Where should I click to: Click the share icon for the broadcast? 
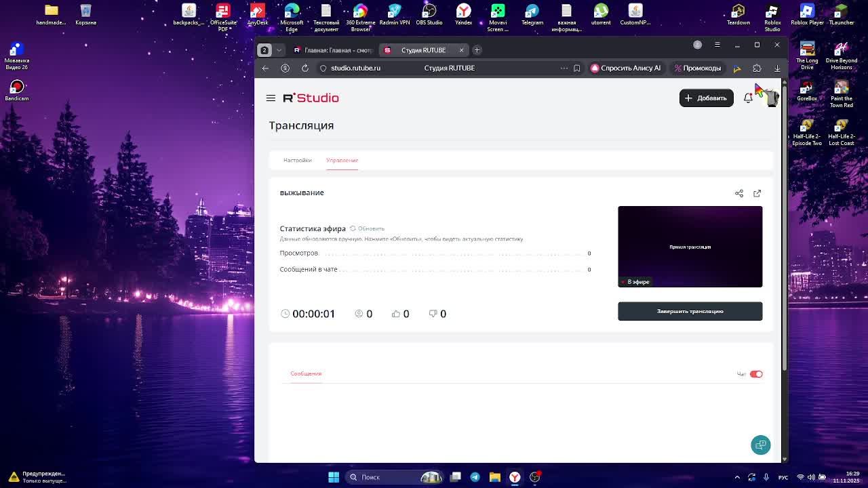(x=739, y=194)
